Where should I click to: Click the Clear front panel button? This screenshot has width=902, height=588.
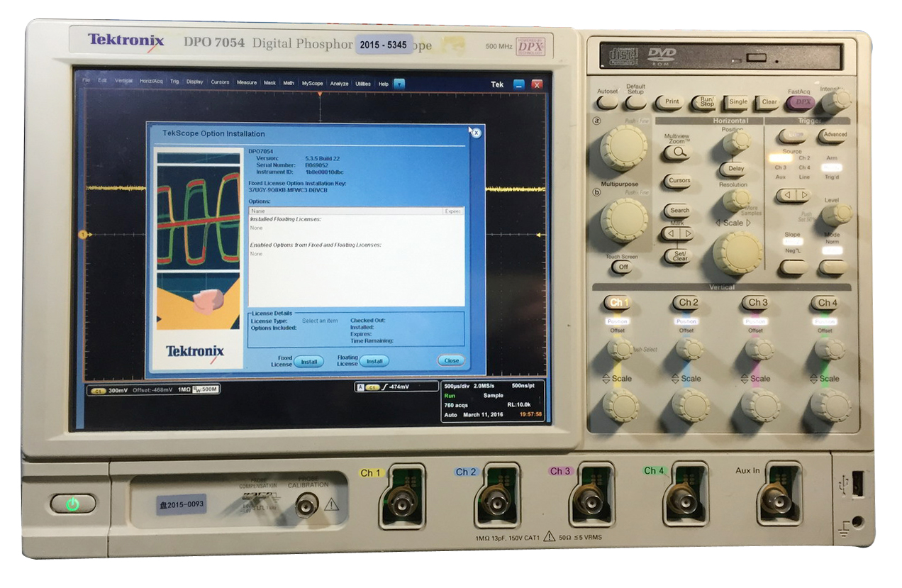coord(768,102)
